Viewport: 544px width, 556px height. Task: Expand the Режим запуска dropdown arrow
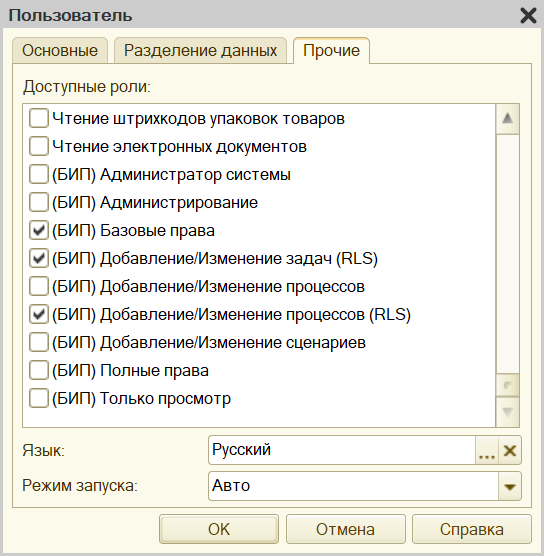pyautogui.click(x=510, y=486)
